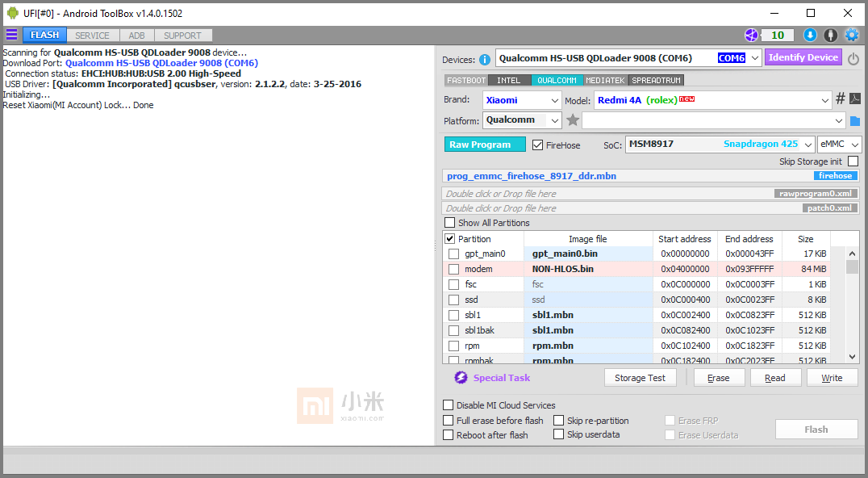Click the dark microphone-shaped icon
Image resolution: width=868 pixels, height=478 pixels.
point(830,36)
